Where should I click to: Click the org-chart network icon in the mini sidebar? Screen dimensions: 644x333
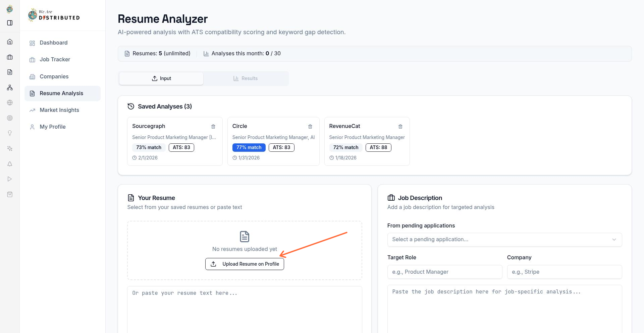pyautogui.click(x=10, y=87)
